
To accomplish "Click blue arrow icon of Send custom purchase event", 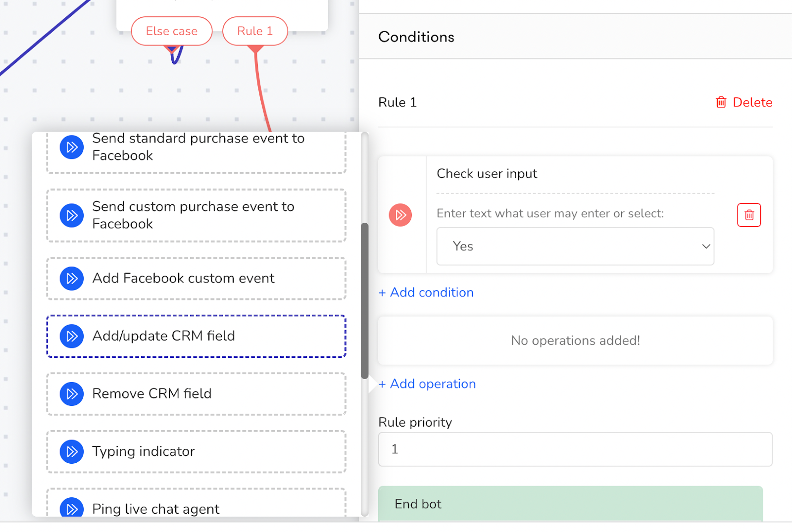I will point(72,215).
